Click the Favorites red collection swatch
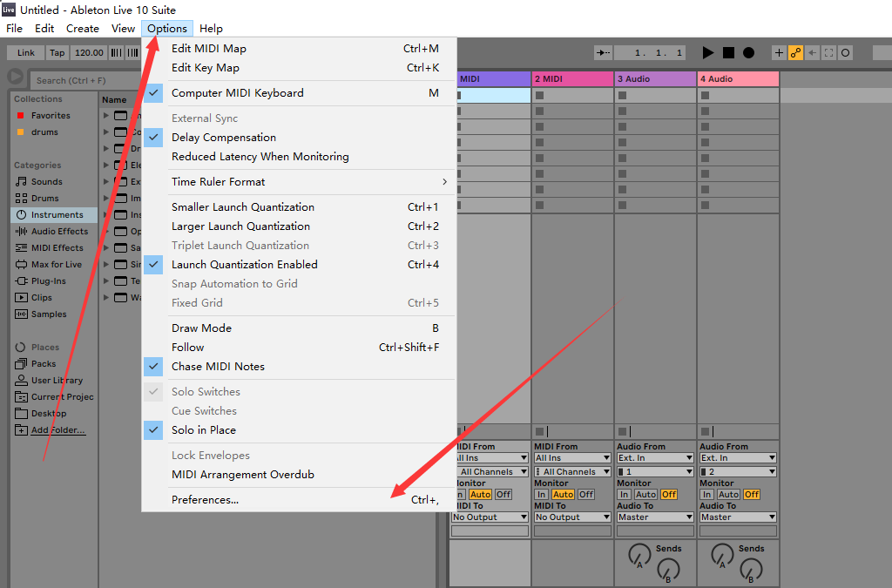The height and width of the screenshot is (588, 892). (21, 116)
